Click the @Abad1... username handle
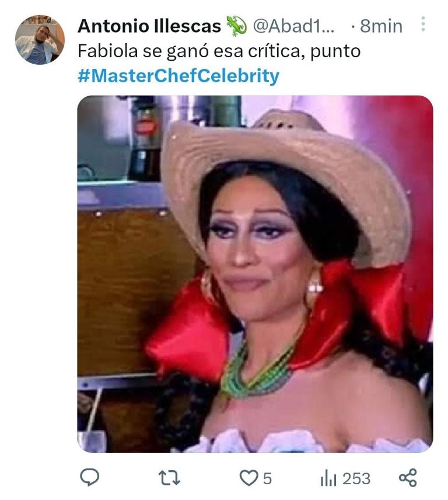Viewport: 448px width, 500px height. coord(293,26)
